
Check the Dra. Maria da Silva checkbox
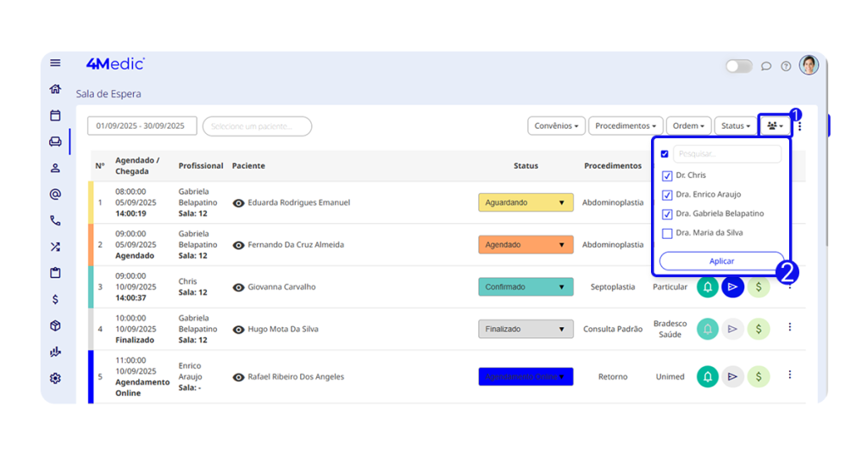coord(667,233)
